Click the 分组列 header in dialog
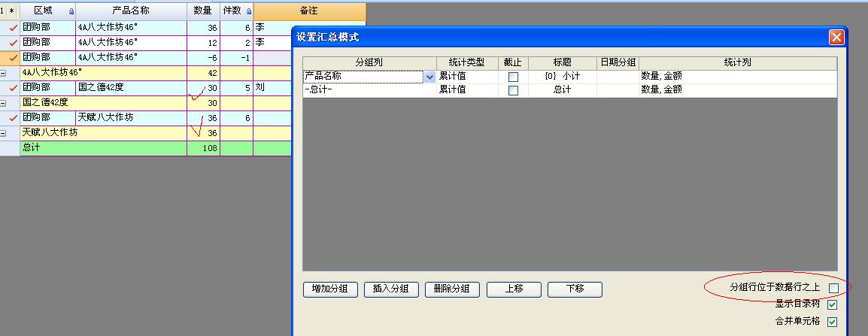 pos(369,62)
